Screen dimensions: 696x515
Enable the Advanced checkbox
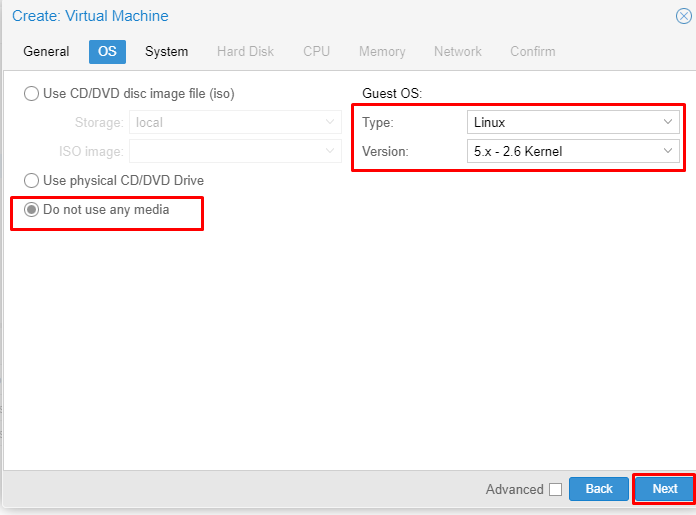pyautogui.click(x=555, y=489)
